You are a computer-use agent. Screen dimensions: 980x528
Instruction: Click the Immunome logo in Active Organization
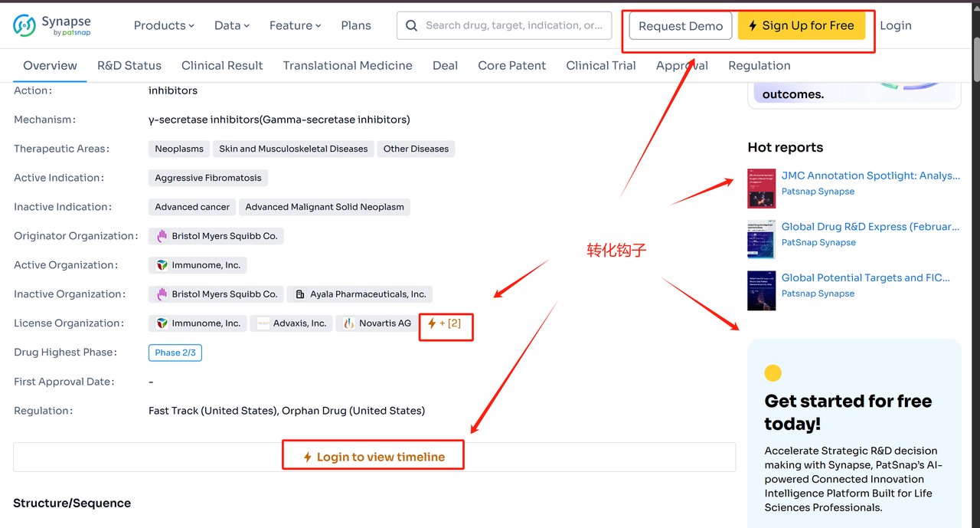(x=162, y=265)
